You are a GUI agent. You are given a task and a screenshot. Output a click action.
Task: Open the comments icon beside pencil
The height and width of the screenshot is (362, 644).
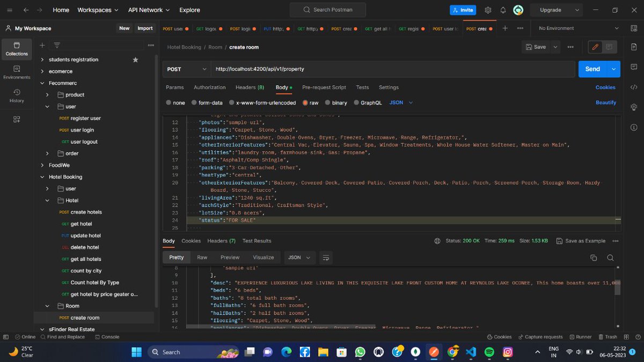click(609, 47)
